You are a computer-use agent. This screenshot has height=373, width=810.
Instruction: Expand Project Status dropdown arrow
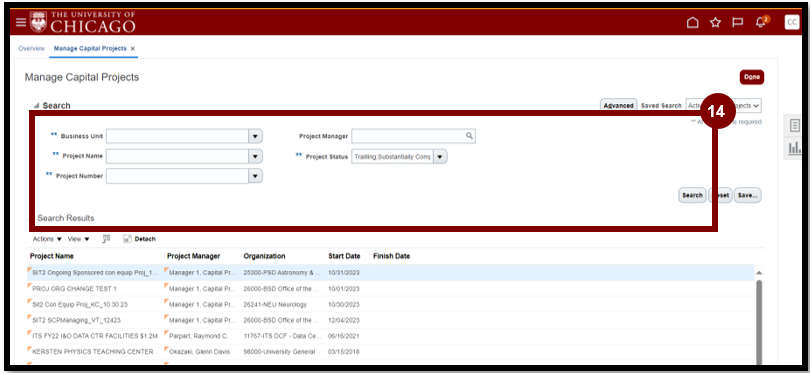[x=440, y=157]
